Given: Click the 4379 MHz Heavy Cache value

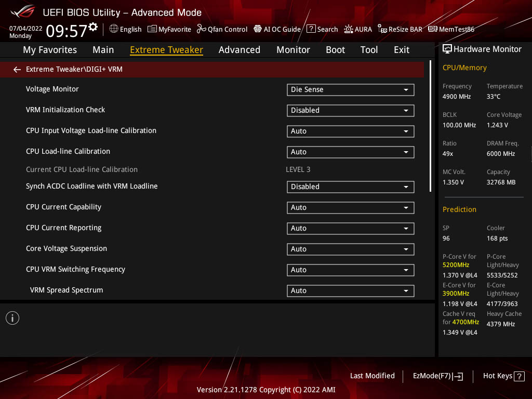Looking at the screenshot, I should 501,324.
